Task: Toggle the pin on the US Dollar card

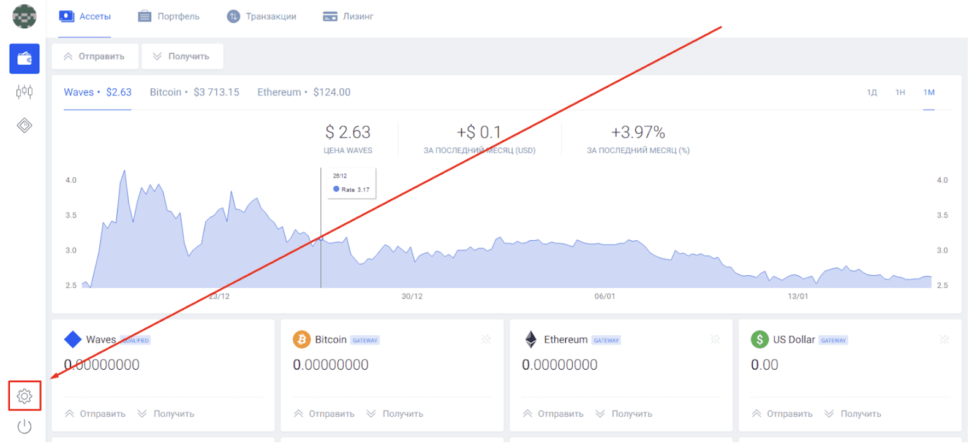Action: coord(944,339)
